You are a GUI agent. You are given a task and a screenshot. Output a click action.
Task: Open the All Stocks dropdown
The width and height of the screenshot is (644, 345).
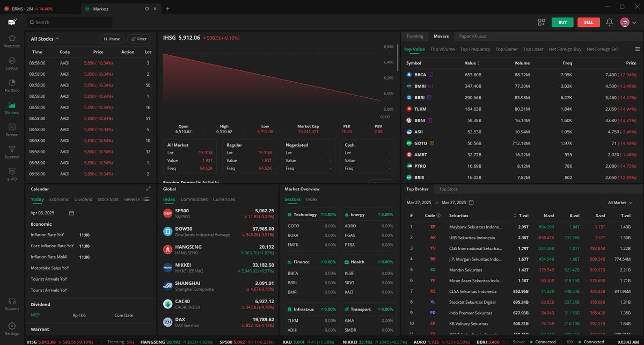pos(45,39)
